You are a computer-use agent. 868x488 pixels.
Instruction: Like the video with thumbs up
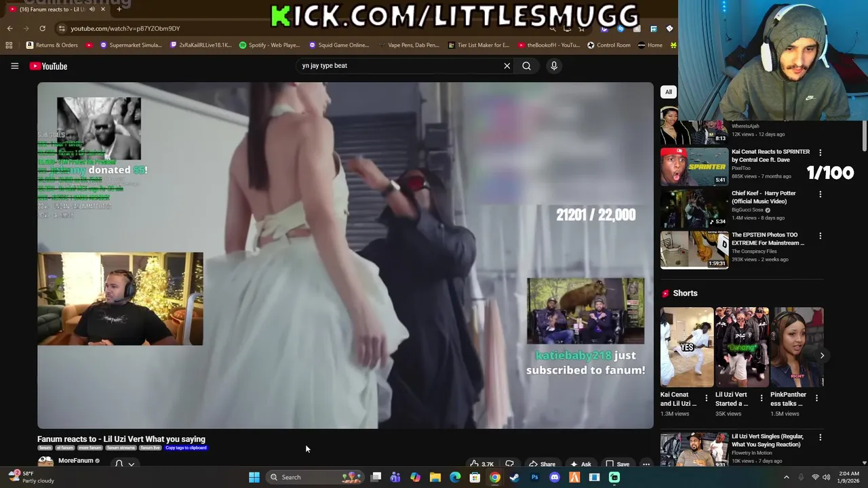point(482,464)
